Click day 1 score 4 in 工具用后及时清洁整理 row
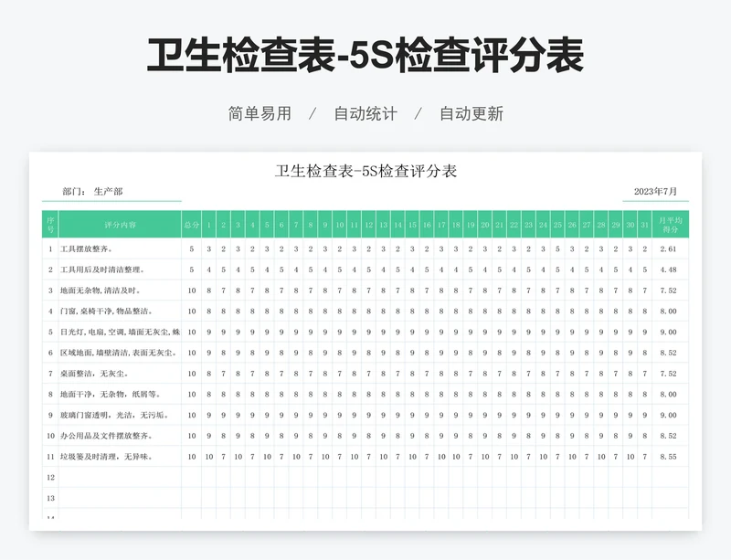Screen dimensions: 731x560 click(209, 269)
